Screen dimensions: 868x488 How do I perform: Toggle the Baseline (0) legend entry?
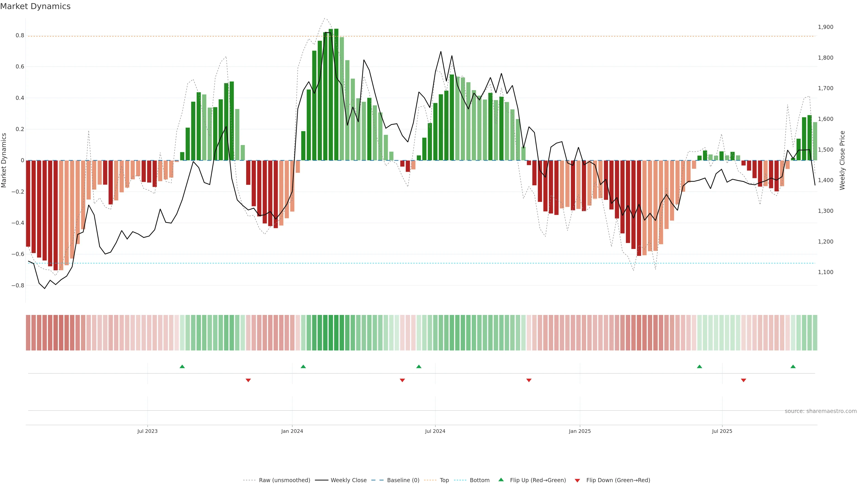pyautogui.click(x=403, y=480)
